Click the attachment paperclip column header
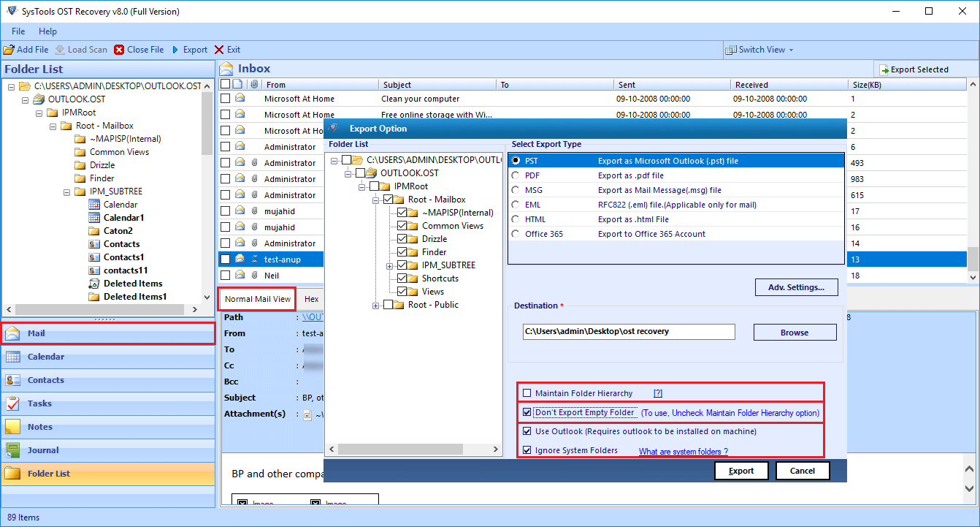This screenshot has height=527, width=980. point(254,85)
